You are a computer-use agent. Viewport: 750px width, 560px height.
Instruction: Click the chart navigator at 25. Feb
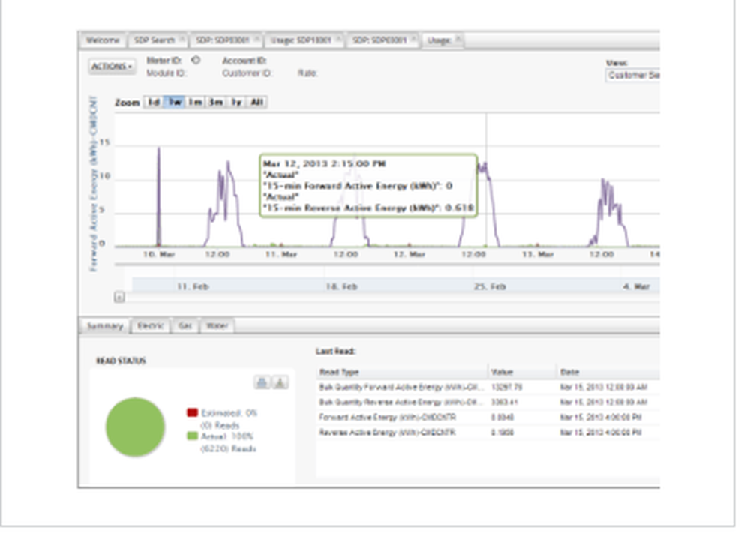click(490, 286)
